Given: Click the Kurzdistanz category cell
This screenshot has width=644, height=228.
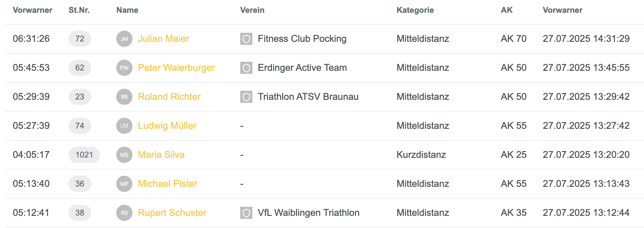Looking at the screenshot, I should (x=421, y=155).
